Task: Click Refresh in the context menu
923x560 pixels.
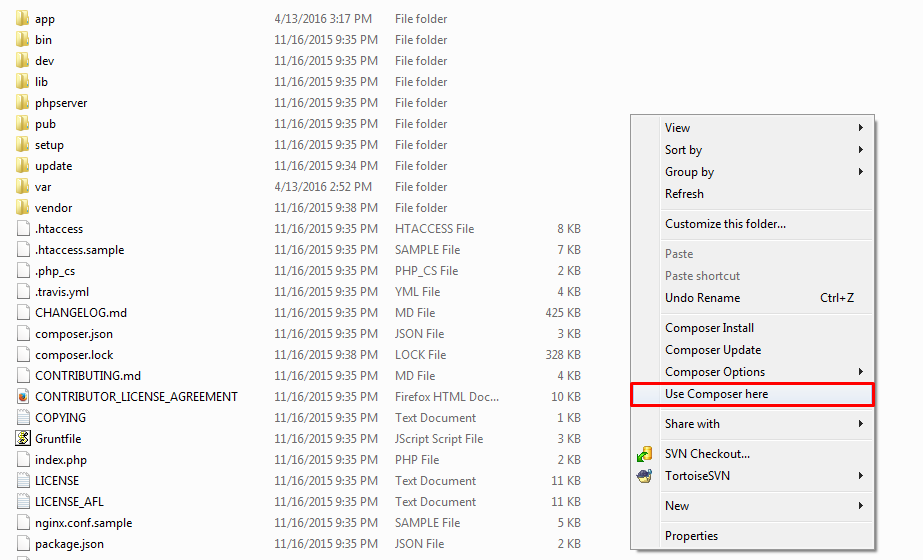Action: (x=684, y=194)
